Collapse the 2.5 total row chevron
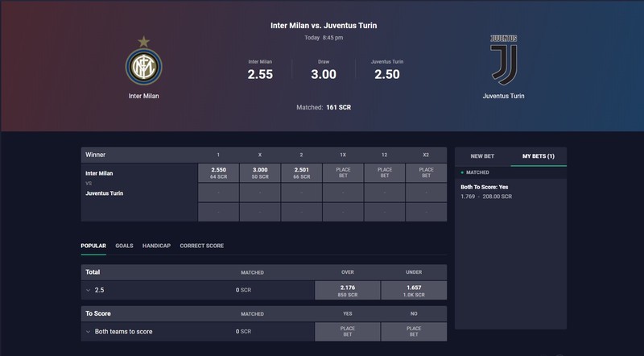Image resolution: width=644 pixels, height=356 pixels. click(x=88, y=290)
